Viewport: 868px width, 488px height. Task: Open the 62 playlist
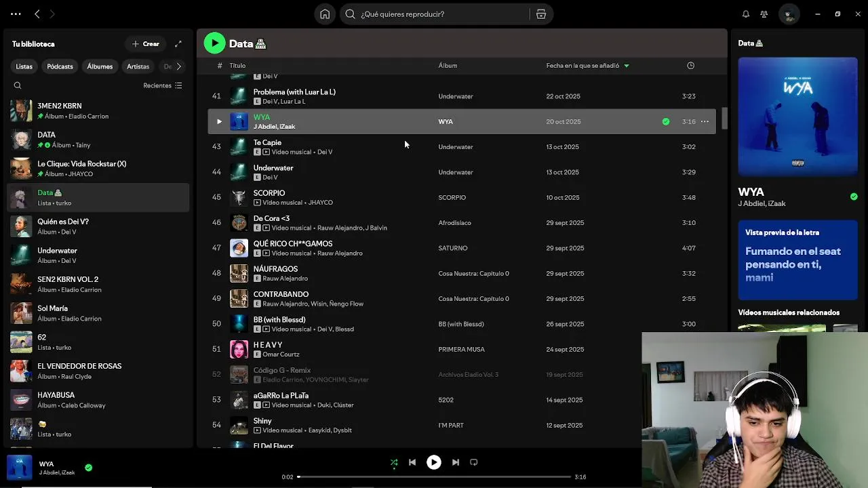(x=98, y=342)
